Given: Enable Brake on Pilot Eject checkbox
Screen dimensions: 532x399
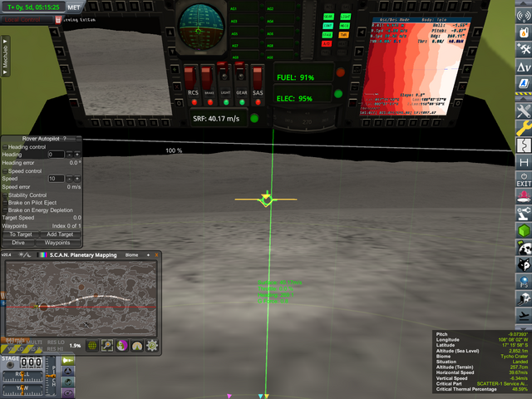Looking at the screenshot, I should coord(5,203).
